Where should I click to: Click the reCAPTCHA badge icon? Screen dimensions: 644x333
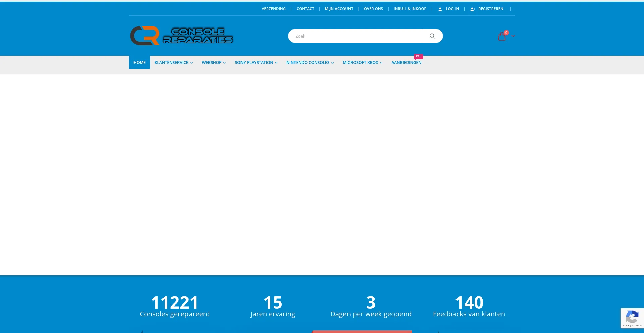coord(632,317)
